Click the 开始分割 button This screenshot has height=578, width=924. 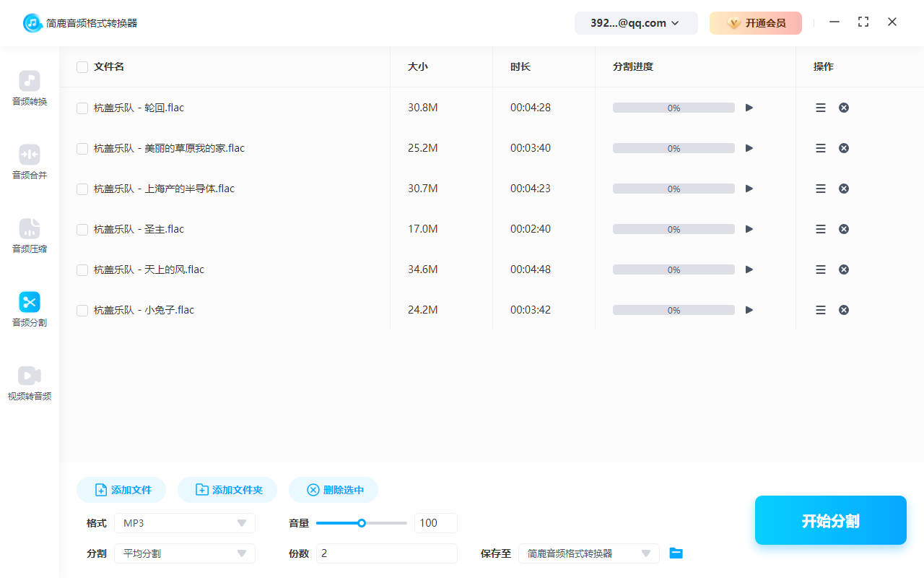(x=830, y=520)
